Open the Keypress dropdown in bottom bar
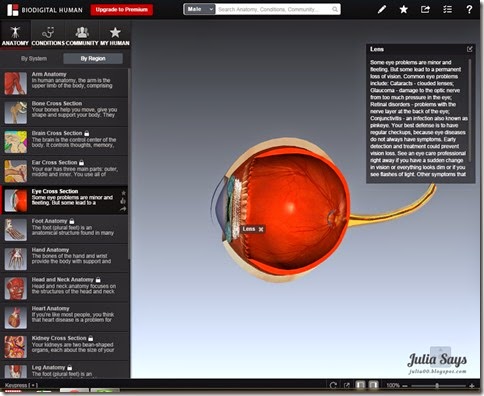The width and height of the screenshot is (484, 396). pos(21,385)
